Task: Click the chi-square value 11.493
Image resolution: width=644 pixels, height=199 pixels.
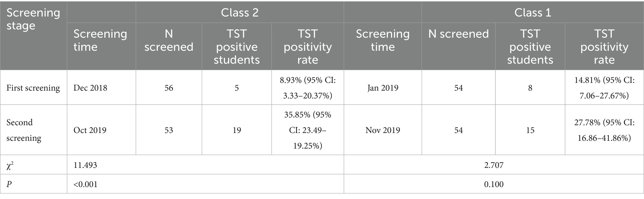Action: (x=85, y=165)
